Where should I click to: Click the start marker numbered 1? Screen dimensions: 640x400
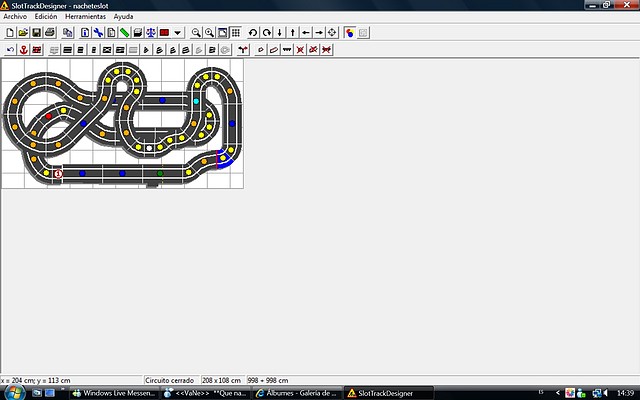click(58, 174)
